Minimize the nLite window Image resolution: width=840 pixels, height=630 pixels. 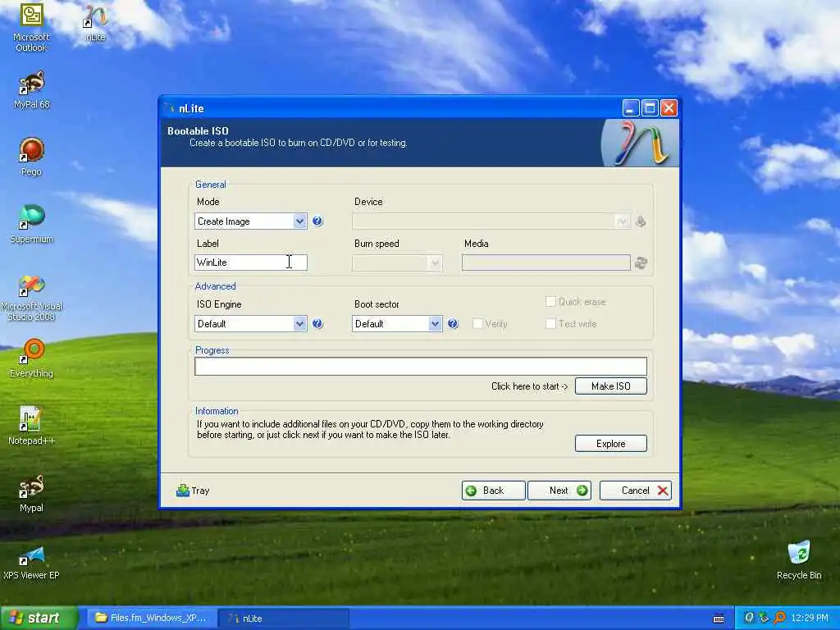click(631, 108)
